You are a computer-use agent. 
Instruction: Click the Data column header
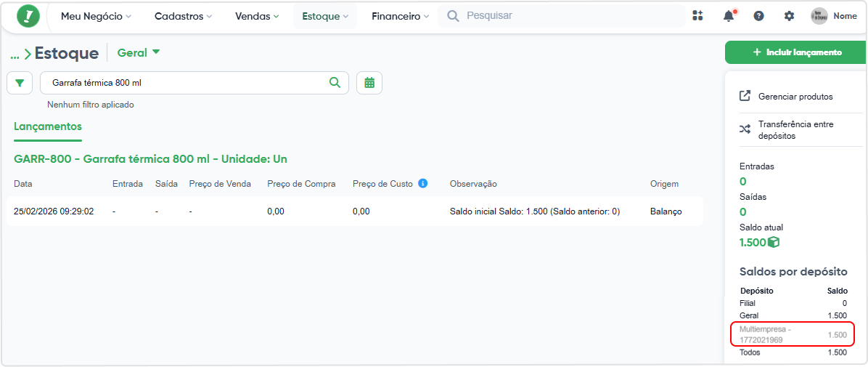pos(23,184)
